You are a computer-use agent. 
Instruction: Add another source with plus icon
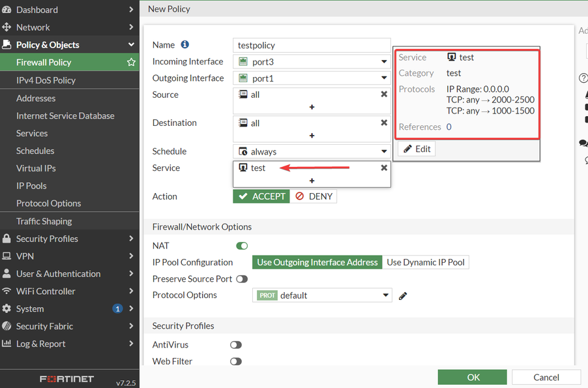[x=312, y=107]
